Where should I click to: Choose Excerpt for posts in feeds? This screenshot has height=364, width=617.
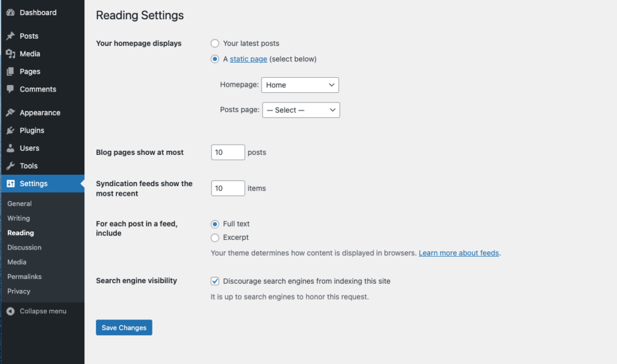[x=215, y=237]
